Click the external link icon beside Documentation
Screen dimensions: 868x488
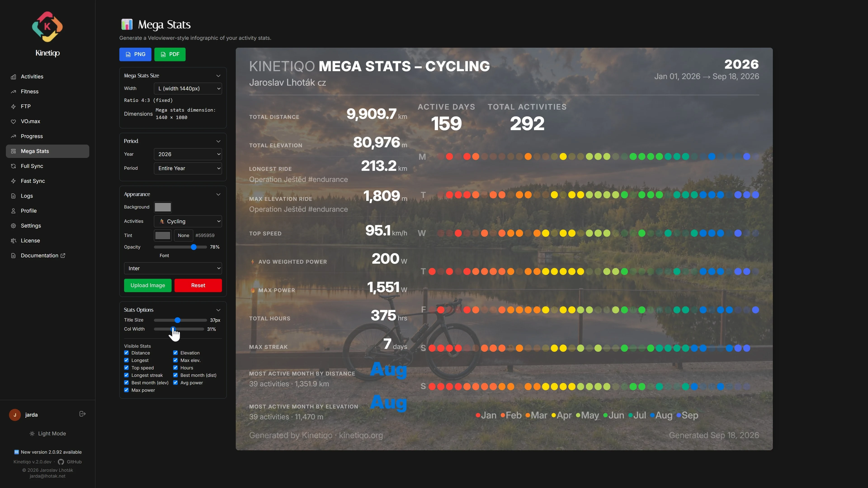(63, 256)
